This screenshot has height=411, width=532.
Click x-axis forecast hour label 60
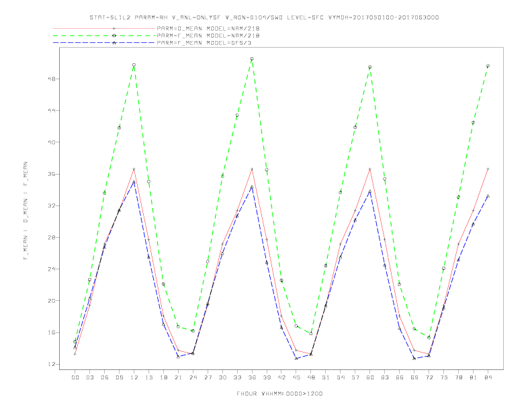370,377
